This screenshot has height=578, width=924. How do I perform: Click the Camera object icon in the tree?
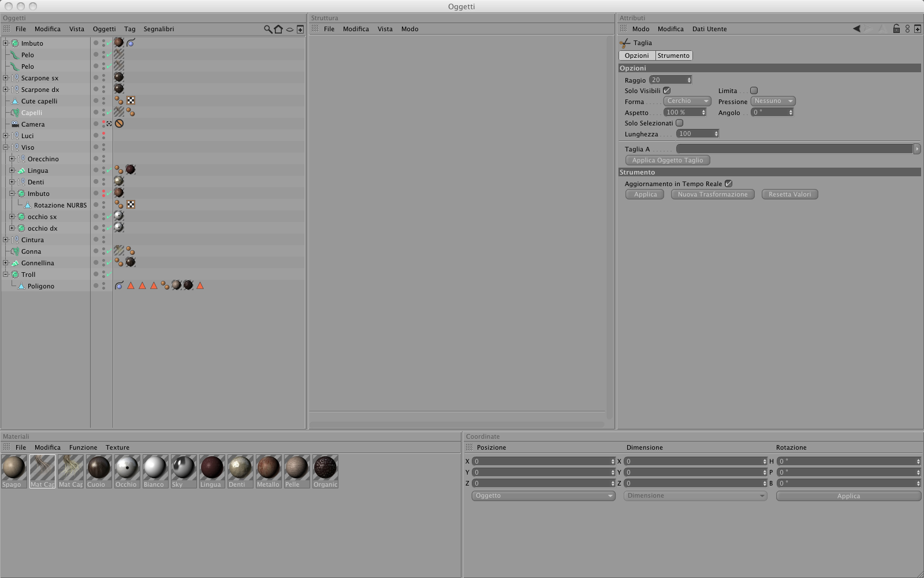[x=16, y=124]
